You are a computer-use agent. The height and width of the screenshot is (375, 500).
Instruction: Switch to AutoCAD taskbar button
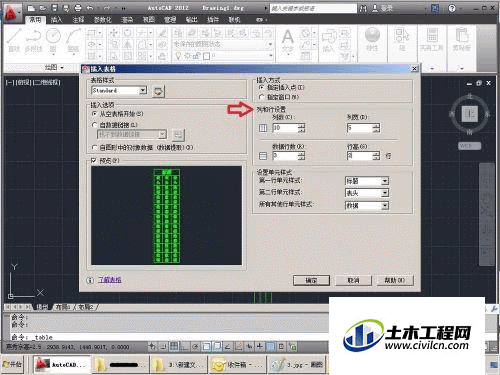click(x=62, y=365)
